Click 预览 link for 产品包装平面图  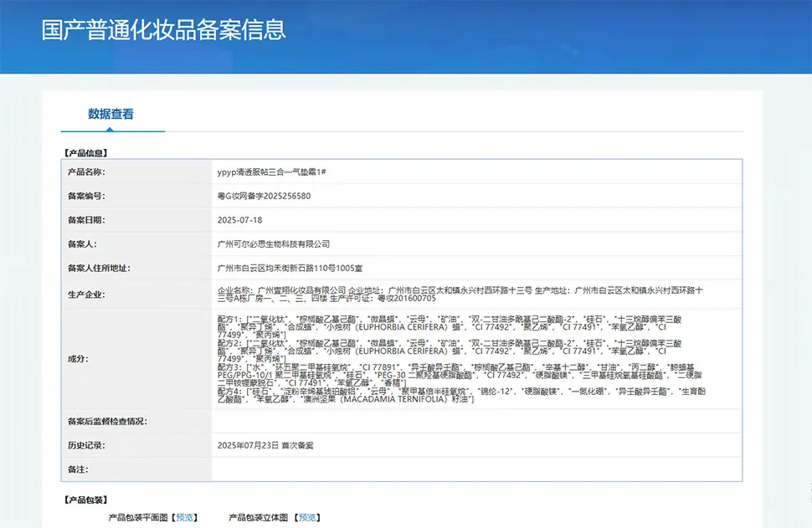pyautogui.click(x=184, y=518)
